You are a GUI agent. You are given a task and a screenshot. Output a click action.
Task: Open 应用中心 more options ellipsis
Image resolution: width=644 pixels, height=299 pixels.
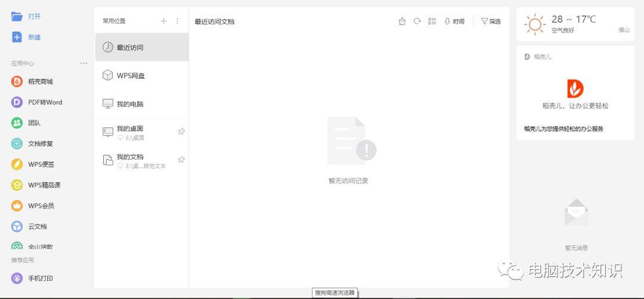[x=84, y=63]
